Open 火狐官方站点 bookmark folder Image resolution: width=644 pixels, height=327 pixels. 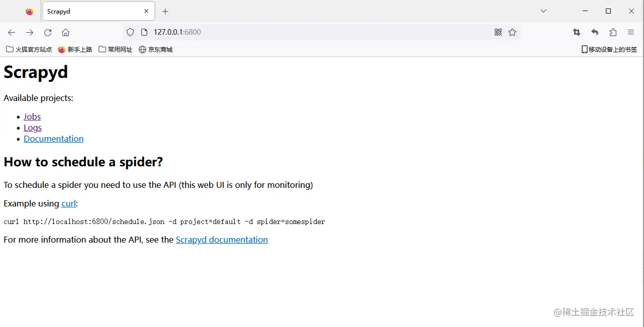29,49
